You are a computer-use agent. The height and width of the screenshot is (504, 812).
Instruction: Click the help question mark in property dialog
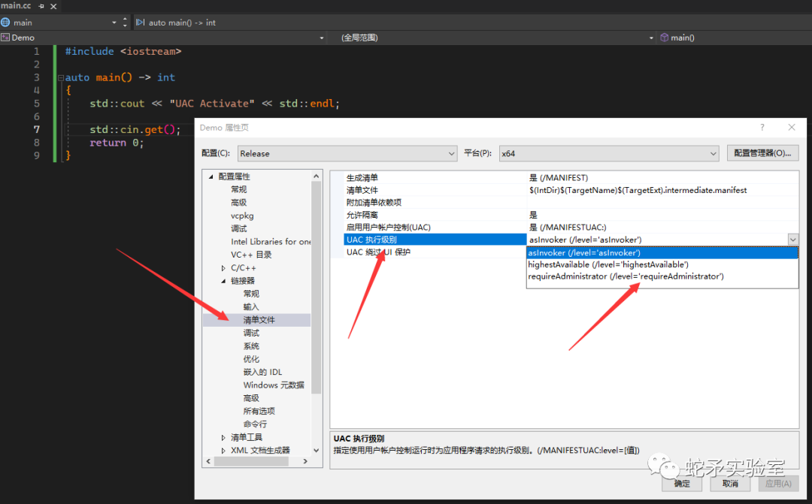(762, 127)
